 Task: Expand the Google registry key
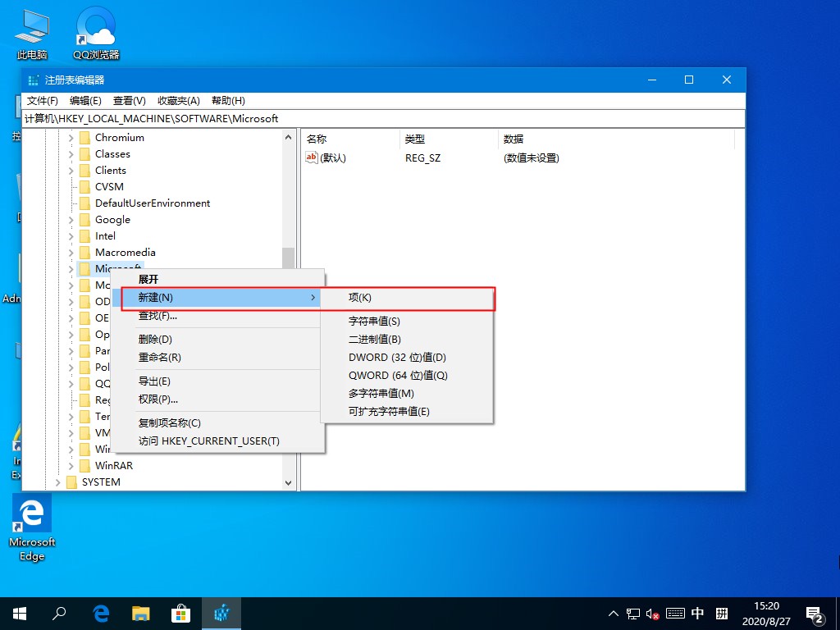[70, 219]
